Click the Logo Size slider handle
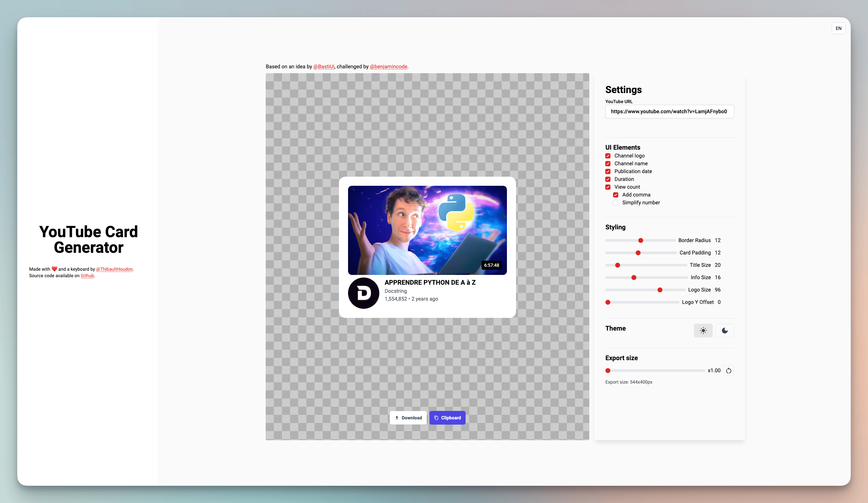This screenshot has width=868, height=503. pos(660,290)
